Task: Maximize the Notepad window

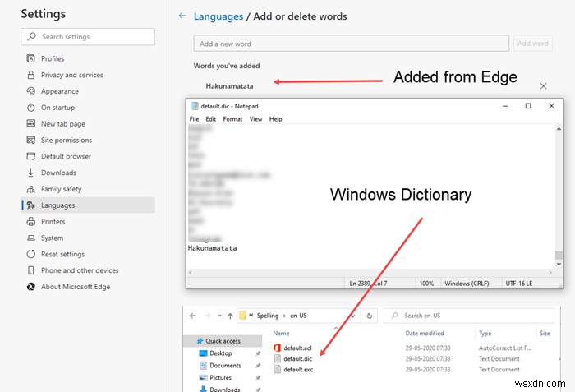Action: pyautogui.click(x=528, y=106)
